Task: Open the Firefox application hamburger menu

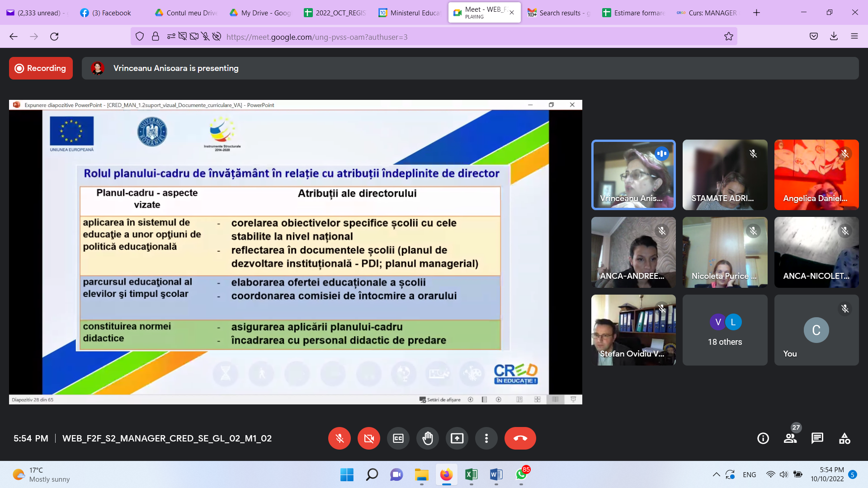Action: 854,37
